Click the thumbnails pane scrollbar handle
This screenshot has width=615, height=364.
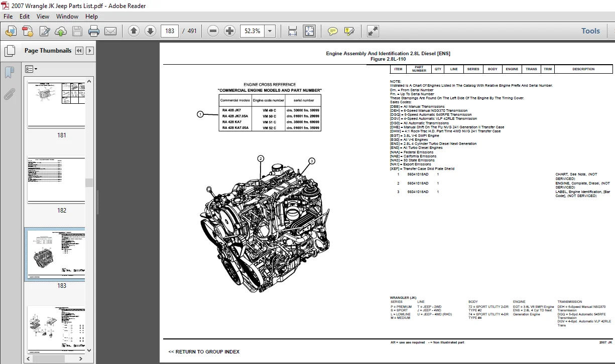pos(89,183)
